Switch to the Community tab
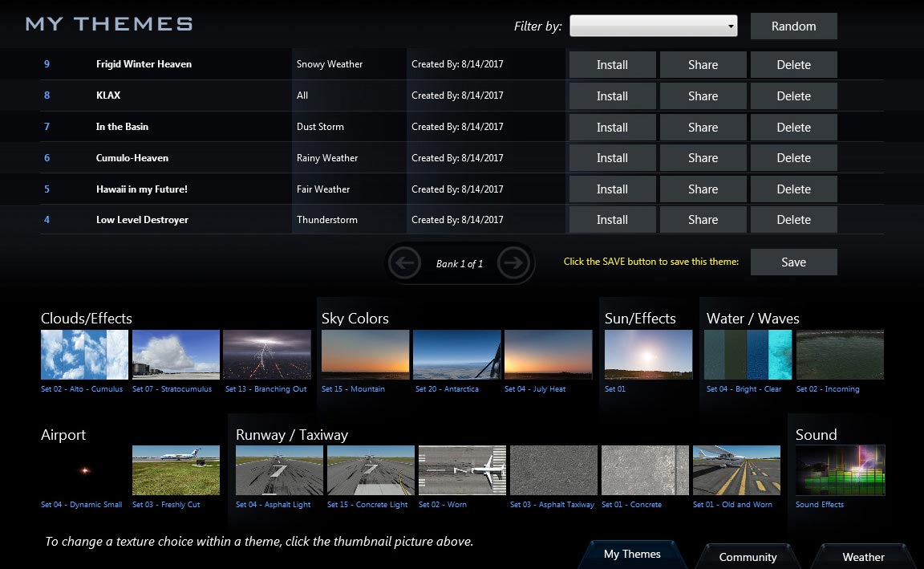Image resolution: width=924 pixels, height=569 pixels. (747, 556)
